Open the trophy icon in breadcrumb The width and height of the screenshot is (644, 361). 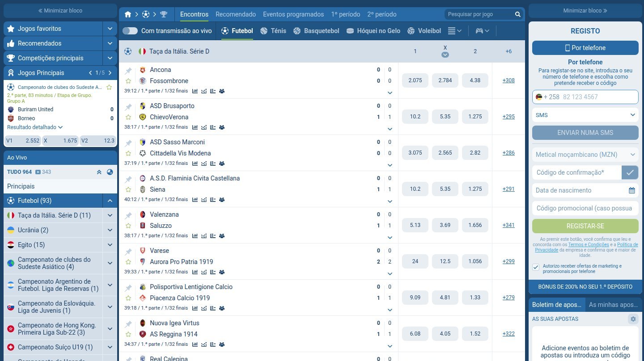[164, 14]
